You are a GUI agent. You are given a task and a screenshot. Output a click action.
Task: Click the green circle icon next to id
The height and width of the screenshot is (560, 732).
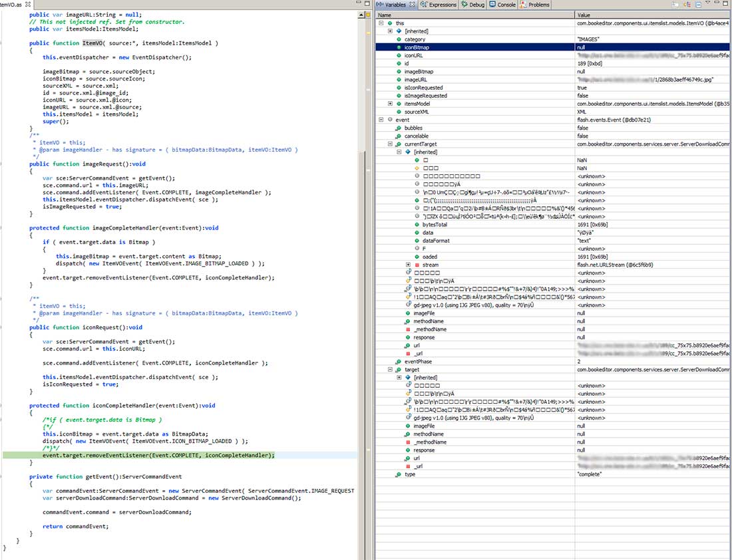399,63
